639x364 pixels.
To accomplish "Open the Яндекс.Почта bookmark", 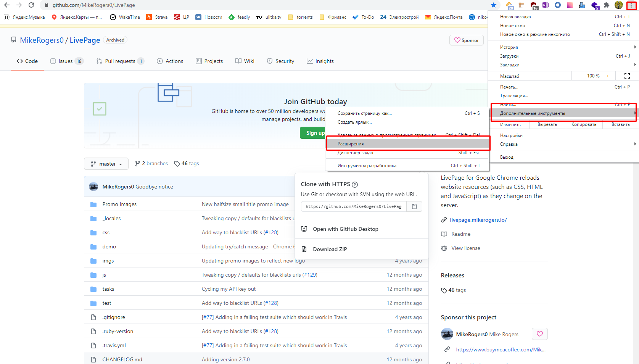I will tap(444, 17).
